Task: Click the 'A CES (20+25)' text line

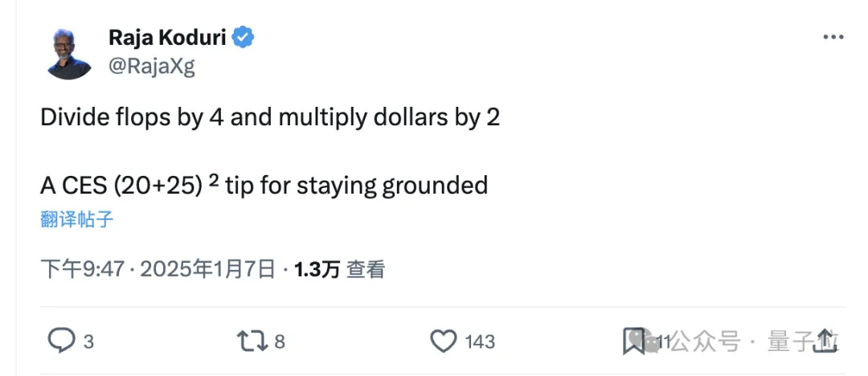Action: [x=264, y=186]
